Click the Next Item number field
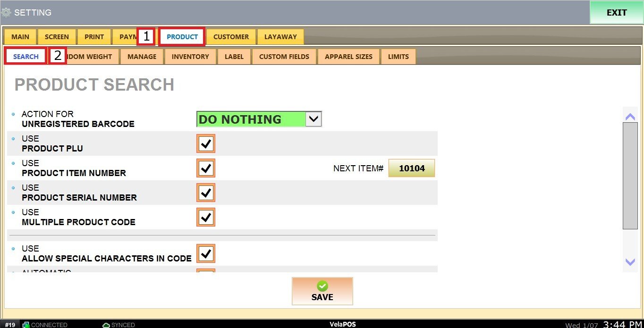This screenshot has height=328, width=644. point(411,168)
